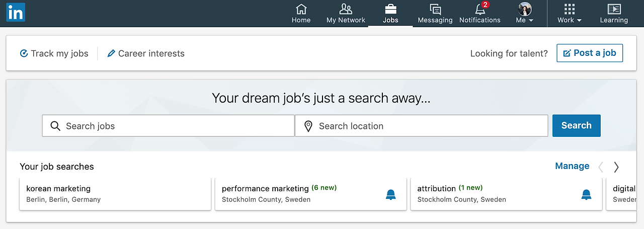The image size is (644, 229).
Task: Open the Learning video icon
Action: click(614, 9)
